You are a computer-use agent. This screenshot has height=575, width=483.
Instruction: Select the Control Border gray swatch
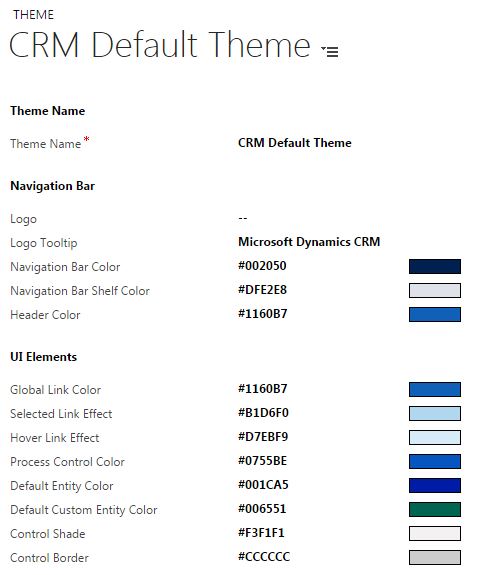click(435, 557)
